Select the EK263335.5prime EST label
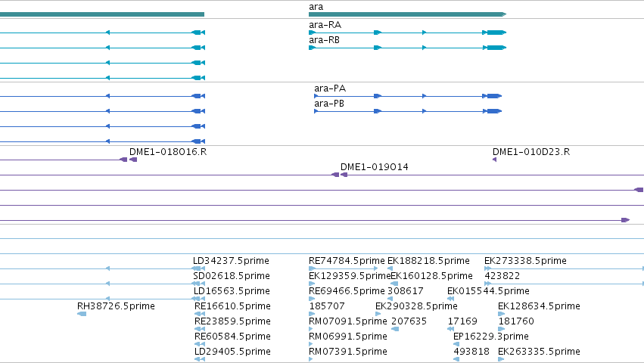 point(539,352)
